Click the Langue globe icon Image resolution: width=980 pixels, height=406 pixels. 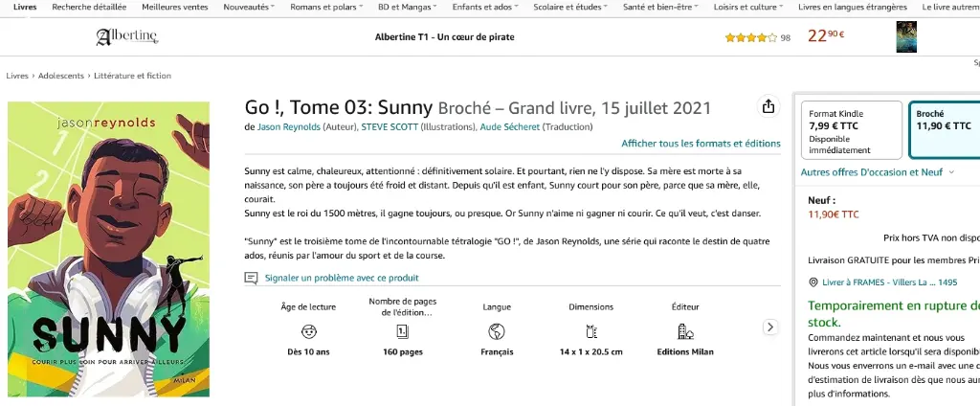point(497,331)
